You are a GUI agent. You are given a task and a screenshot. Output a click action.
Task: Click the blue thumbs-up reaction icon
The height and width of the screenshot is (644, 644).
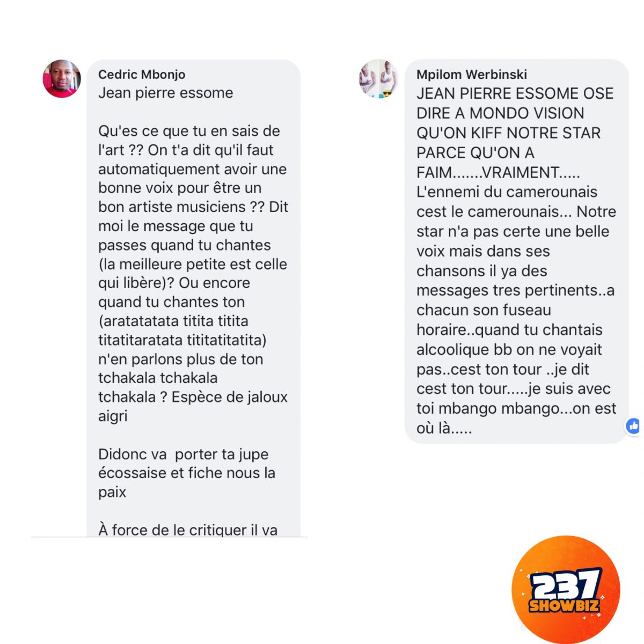coord(634,426)
